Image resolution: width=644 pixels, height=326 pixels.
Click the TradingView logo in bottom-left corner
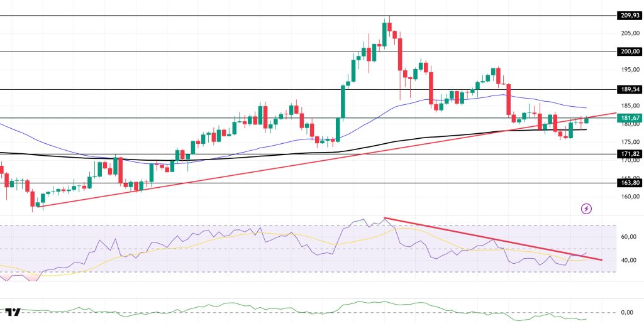pyautogui.click(x=13, y=312)
